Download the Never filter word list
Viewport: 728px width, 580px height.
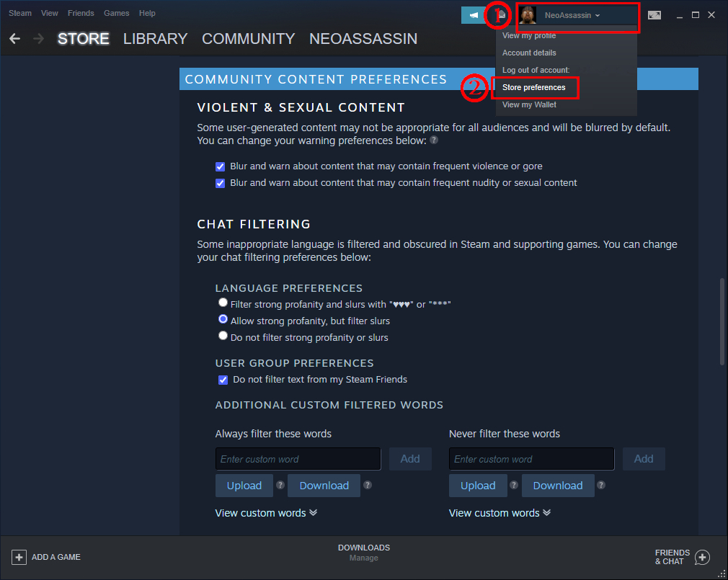tap(558, 486)
